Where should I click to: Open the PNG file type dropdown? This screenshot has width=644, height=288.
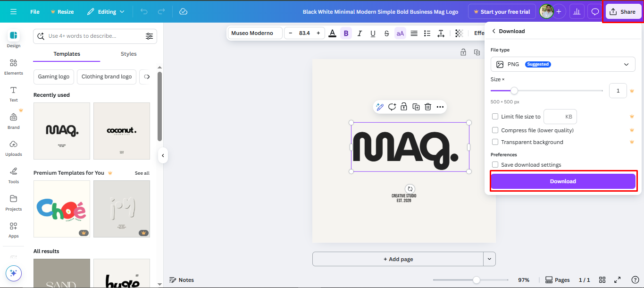point(563,64)
